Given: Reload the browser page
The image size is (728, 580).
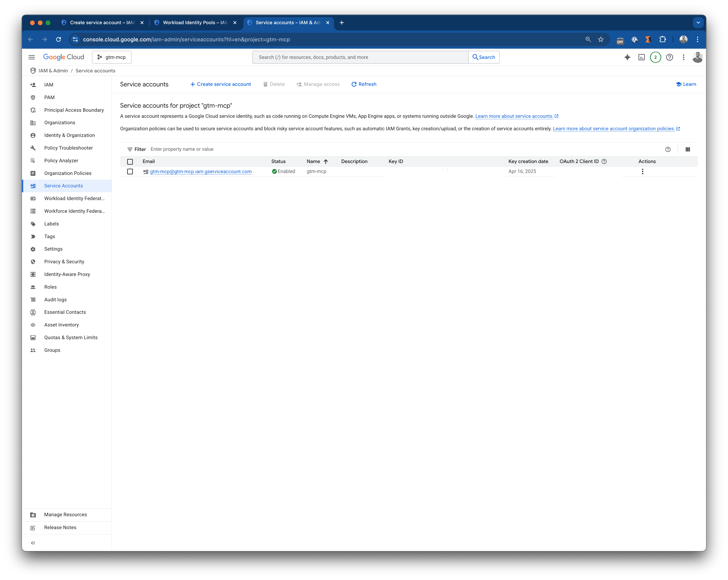Looking at the screenshot, I should (58, 40).
